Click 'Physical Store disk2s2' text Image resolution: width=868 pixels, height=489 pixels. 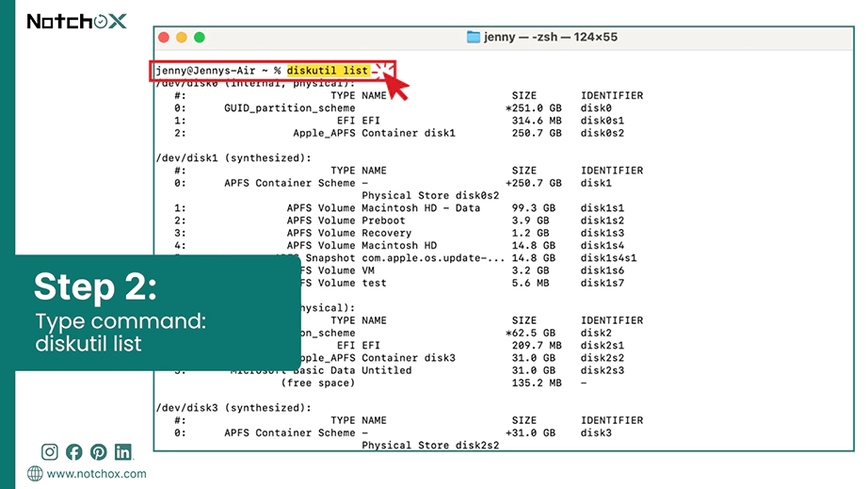[x=430, y=446]
